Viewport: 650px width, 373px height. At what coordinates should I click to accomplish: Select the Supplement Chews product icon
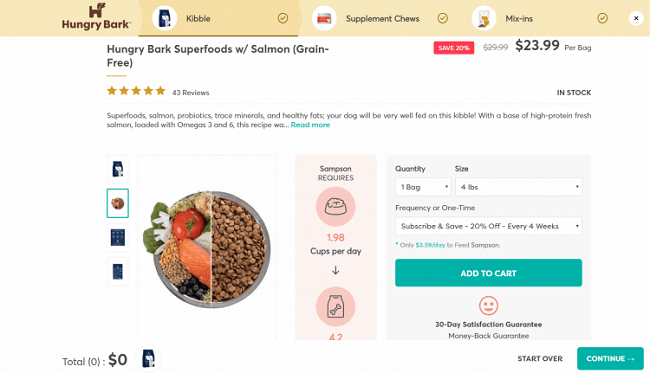[x=324, y=18]
